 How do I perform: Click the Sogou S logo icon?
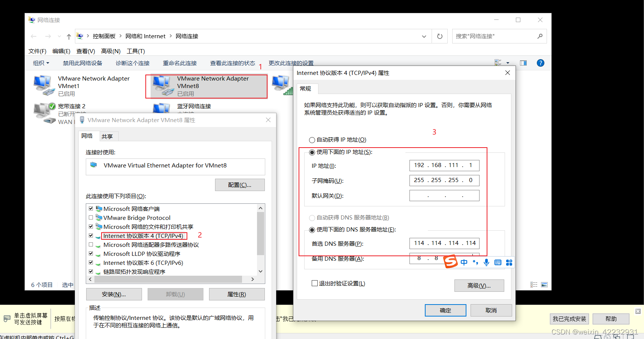point(451,261)
